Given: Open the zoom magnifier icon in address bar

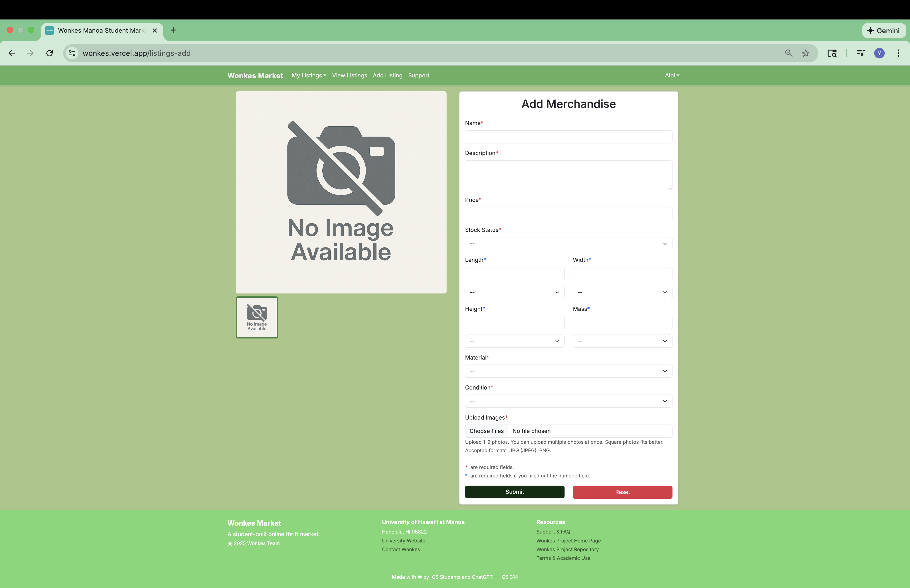Looking at the screenshot, I should (x=788, y=53).
